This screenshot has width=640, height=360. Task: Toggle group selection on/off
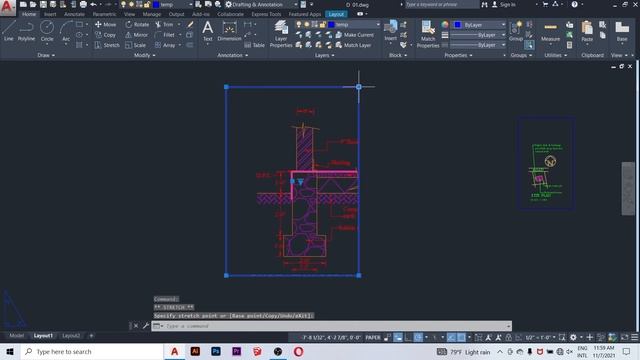click(529, 45)
